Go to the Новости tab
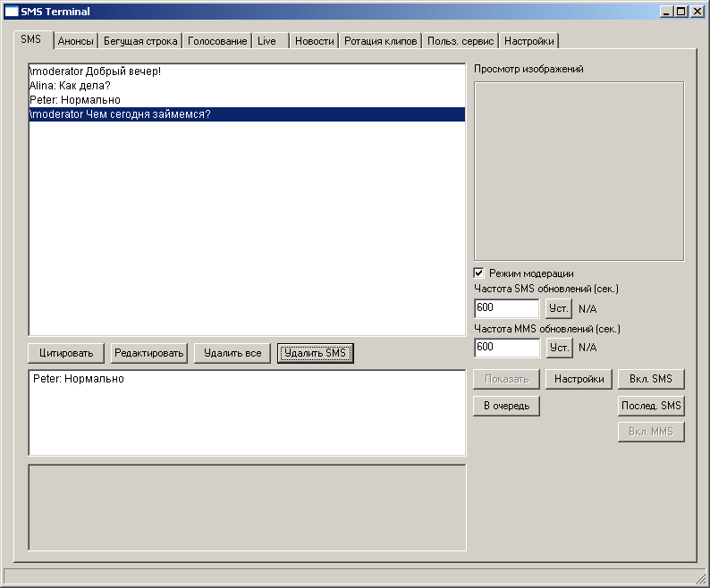Screen dimensions: 710x588 pyautogui.click(x=314, y=41)
